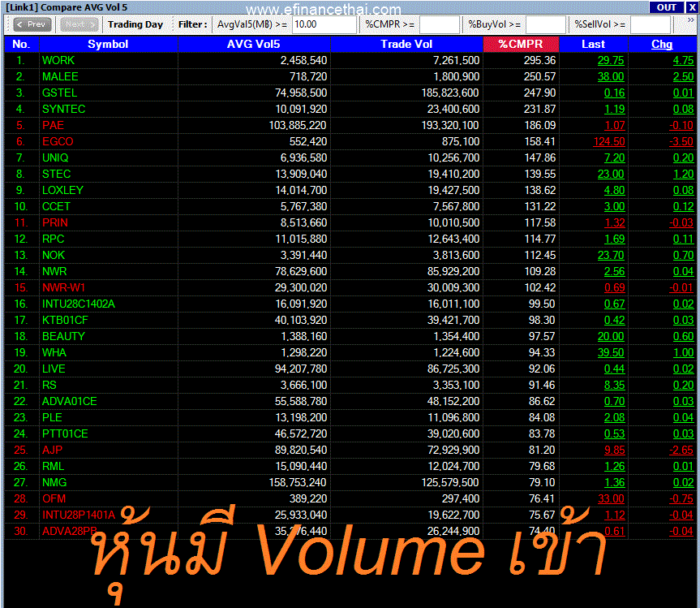Click the Prev navigation button
Image resolution: width=700 pixels, height=608 pixels.
32,24
